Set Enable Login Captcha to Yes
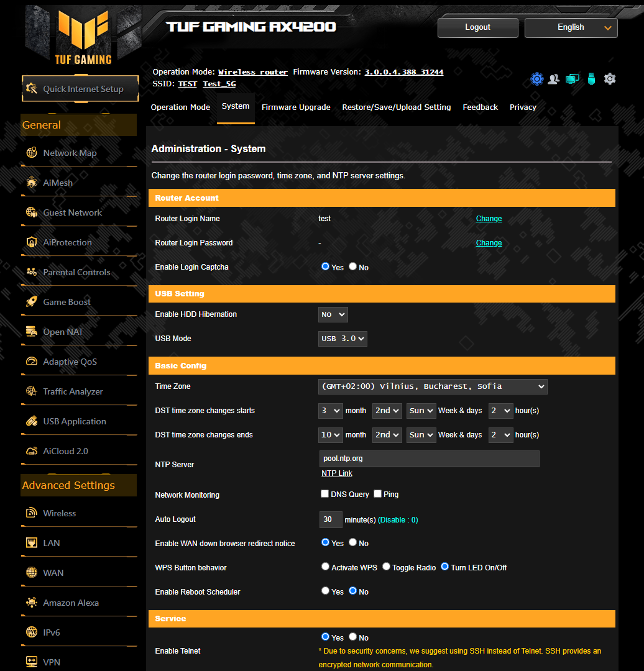 pyautogui.click(x=326, y=267)
